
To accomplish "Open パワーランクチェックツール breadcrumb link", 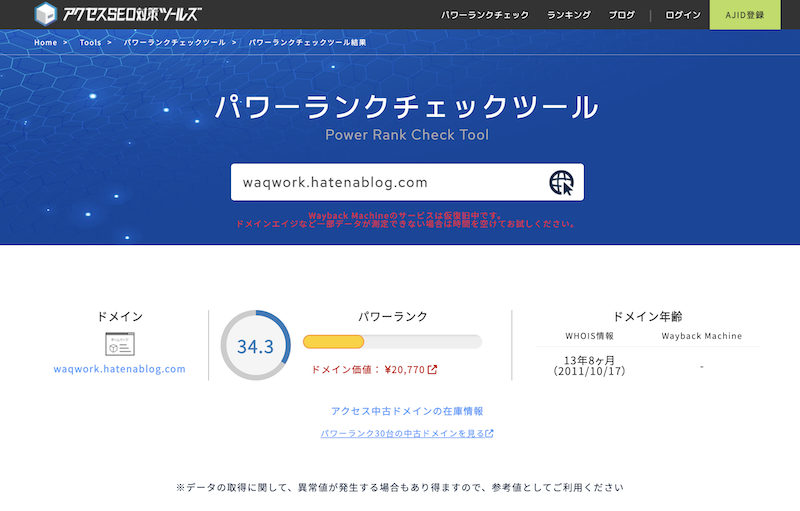I will [174, 42].
